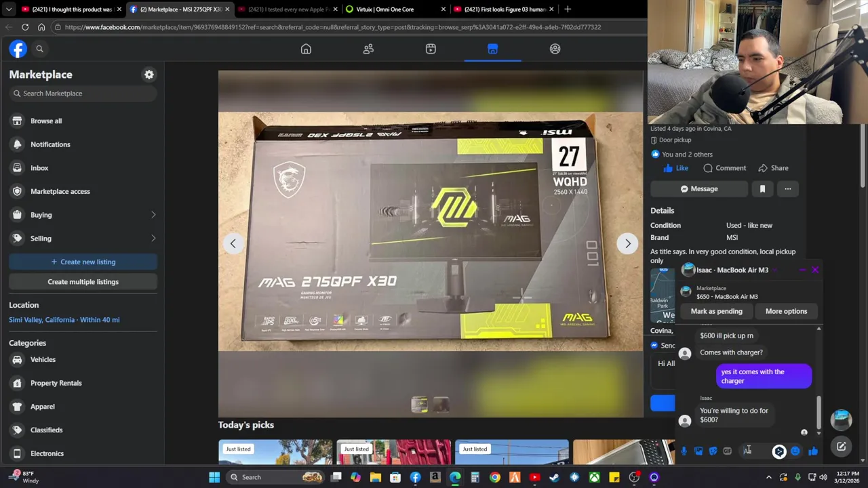This screenshot has width=868, height=488.
Task: Open the Xbox app from the taskbar
Action: (x=594, y=477)
